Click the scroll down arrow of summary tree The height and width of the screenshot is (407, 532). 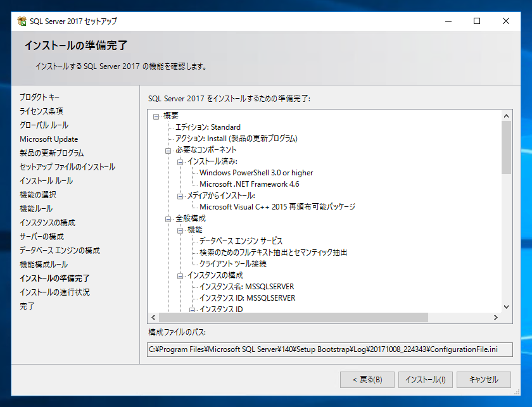coord(506,307)
